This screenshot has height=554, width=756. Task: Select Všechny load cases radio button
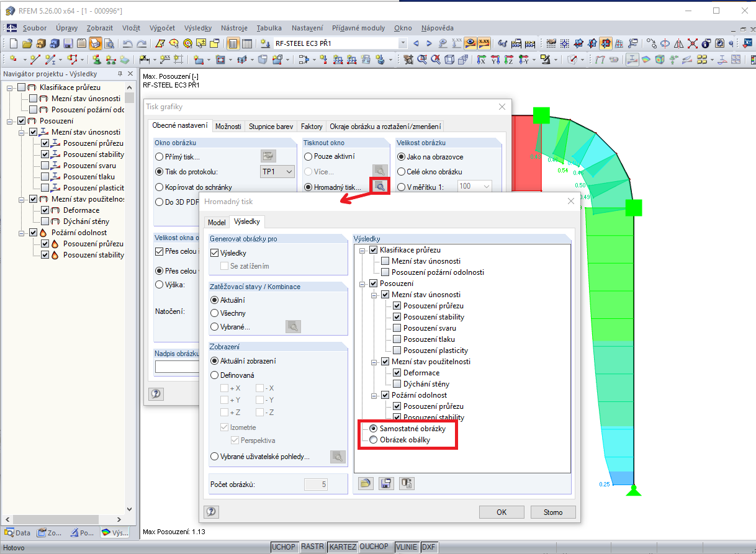pyautogui.click(x=215, y=313)
